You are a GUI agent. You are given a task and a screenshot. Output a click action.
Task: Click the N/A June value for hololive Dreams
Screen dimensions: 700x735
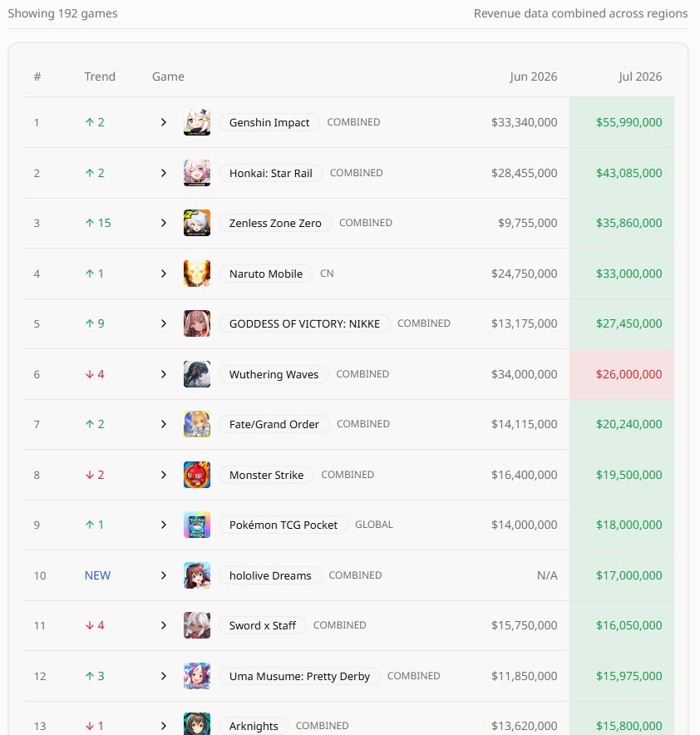547,575
